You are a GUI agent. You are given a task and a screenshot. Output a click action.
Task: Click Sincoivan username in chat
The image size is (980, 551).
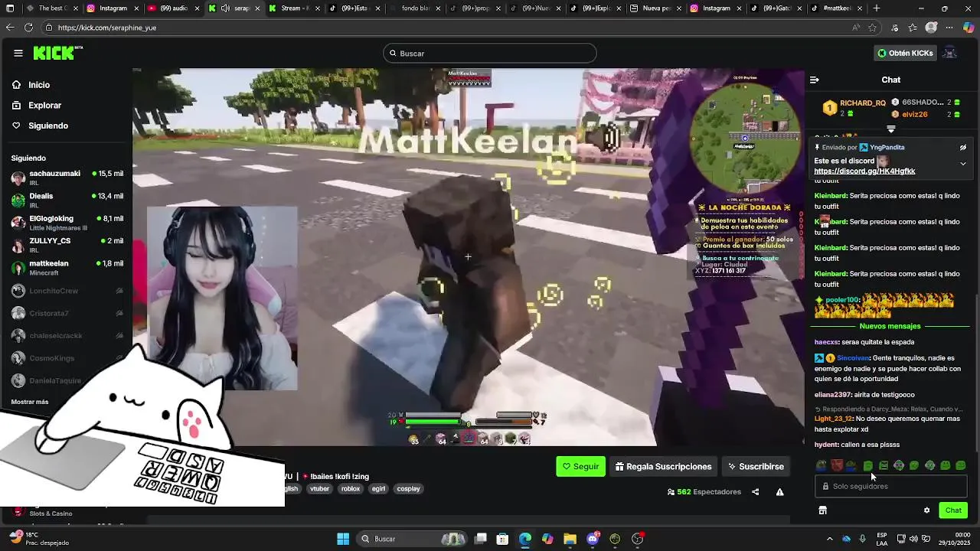853,358
